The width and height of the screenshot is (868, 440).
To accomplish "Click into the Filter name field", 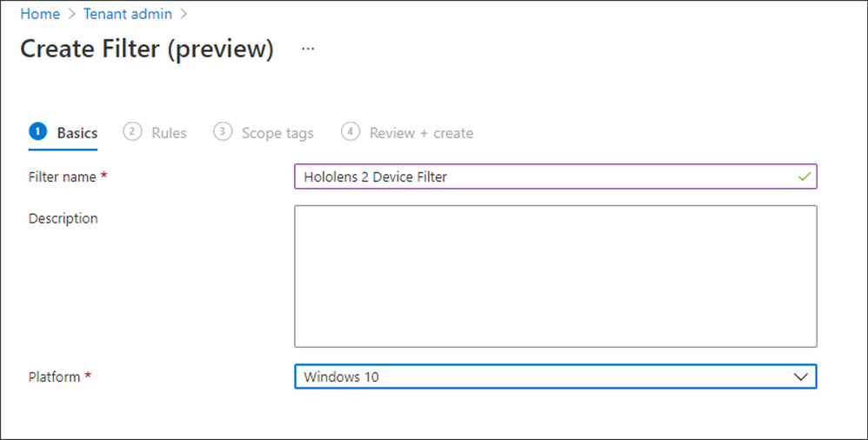I will 555,177.
